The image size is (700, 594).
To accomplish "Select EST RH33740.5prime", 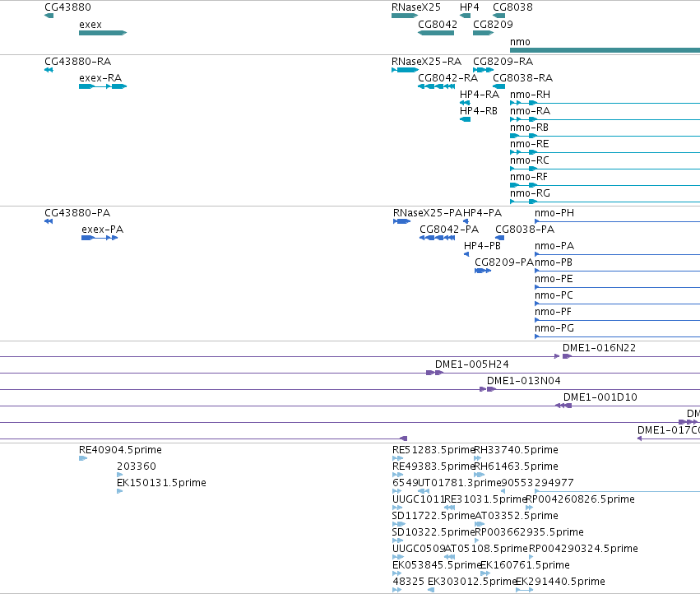I will 516,450.
